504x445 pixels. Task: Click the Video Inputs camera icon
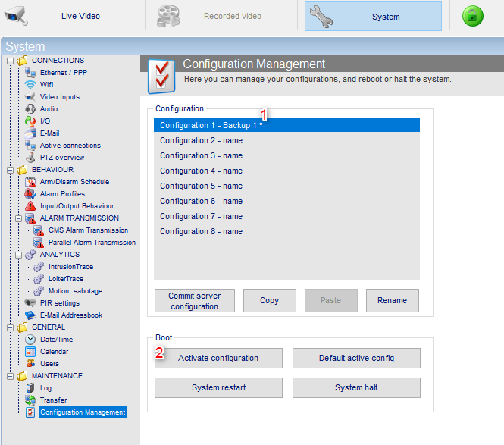(x=30, y=97)
